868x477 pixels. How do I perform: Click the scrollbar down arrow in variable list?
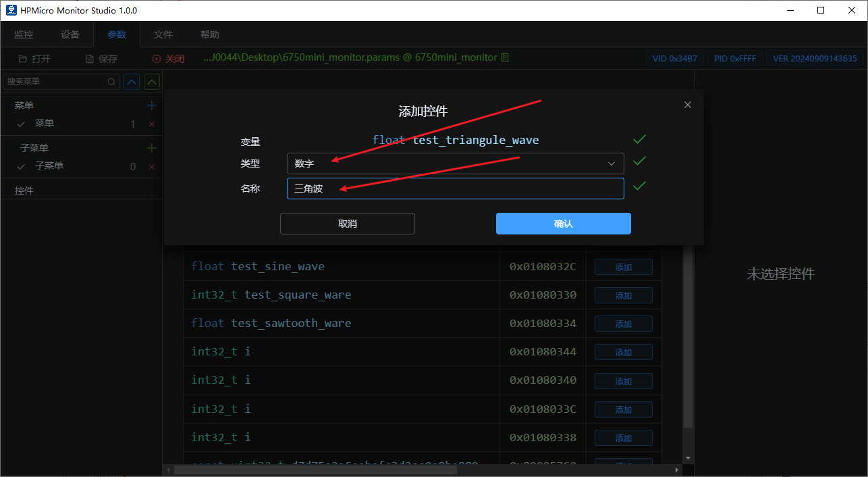pyautogui.click(x=688, y=457)
